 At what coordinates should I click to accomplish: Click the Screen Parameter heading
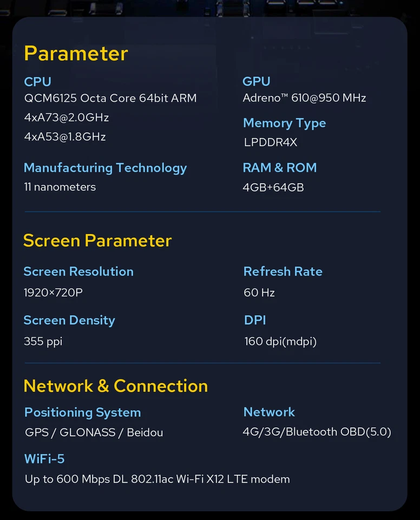tap(97, 240)
